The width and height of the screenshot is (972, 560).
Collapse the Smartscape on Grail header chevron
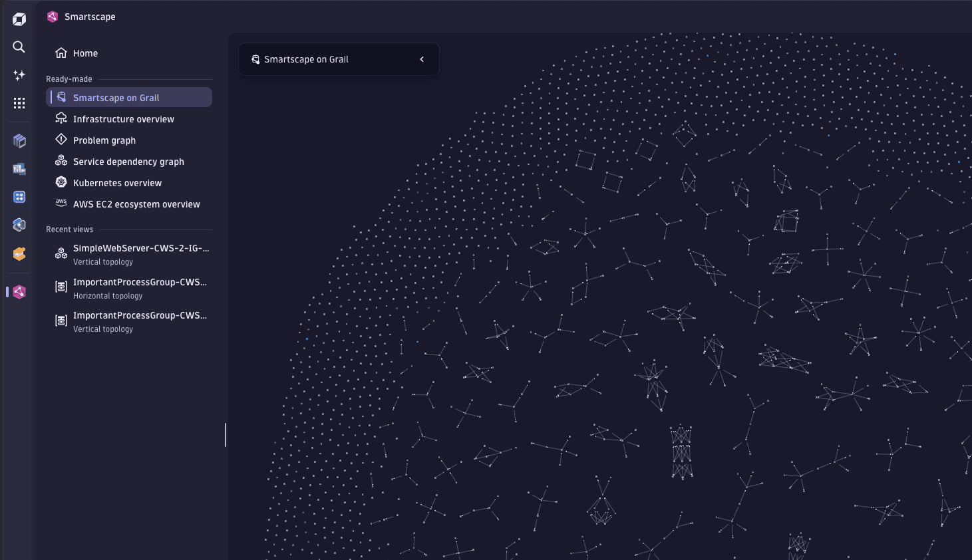tap(421, 59)
